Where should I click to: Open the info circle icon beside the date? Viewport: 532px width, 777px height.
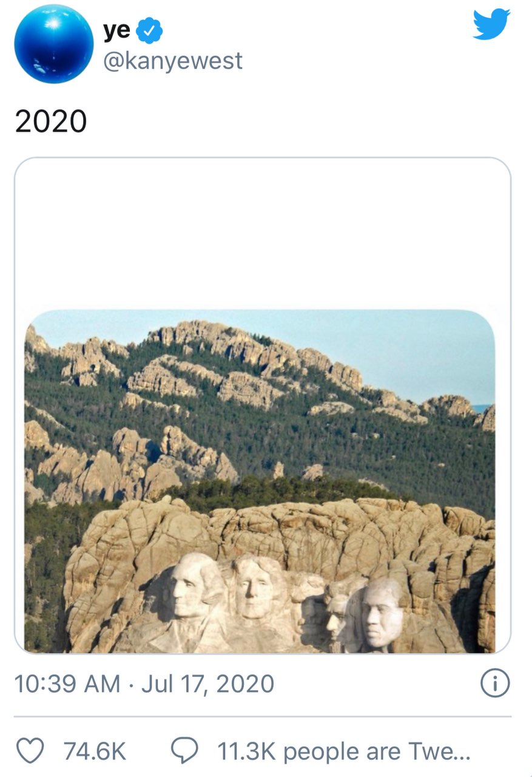[x=495, y=684]
